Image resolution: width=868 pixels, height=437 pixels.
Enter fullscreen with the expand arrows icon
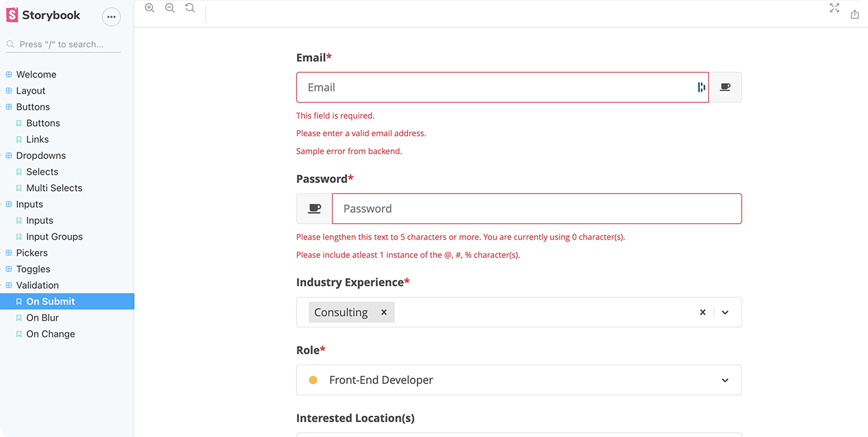(834, 8)
